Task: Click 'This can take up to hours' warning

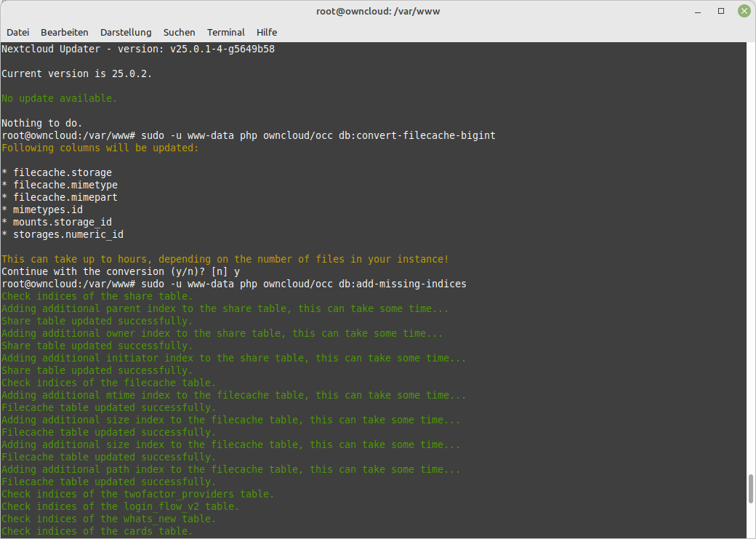Action: coord(225,259)
